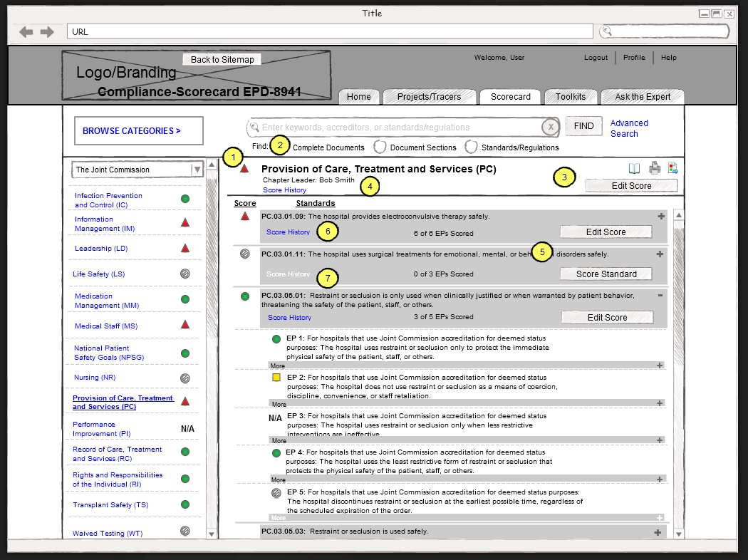Select the Standards/Regulations radio button
This screenshot has height=560, width=748.
click(471, 147)
